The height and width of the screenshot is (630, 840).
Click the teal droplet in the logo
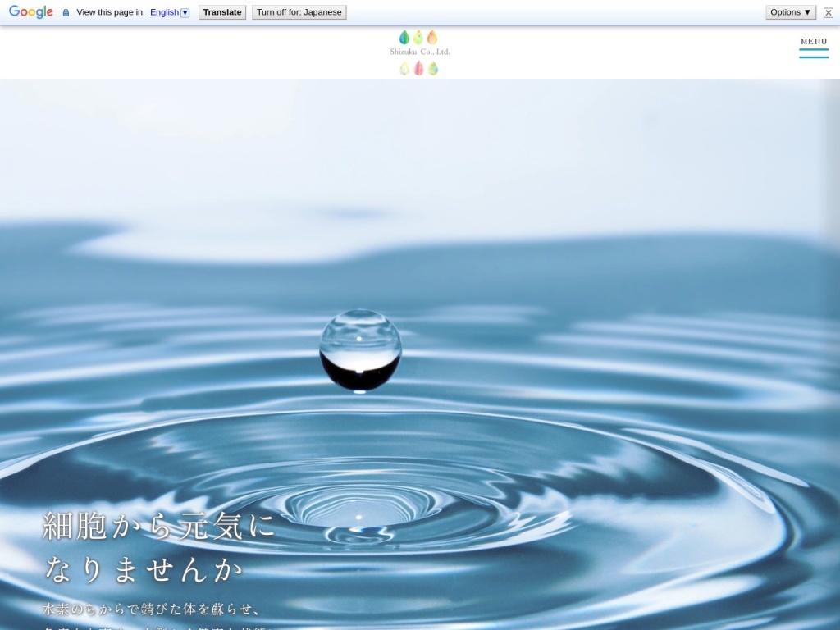point(404,38)
